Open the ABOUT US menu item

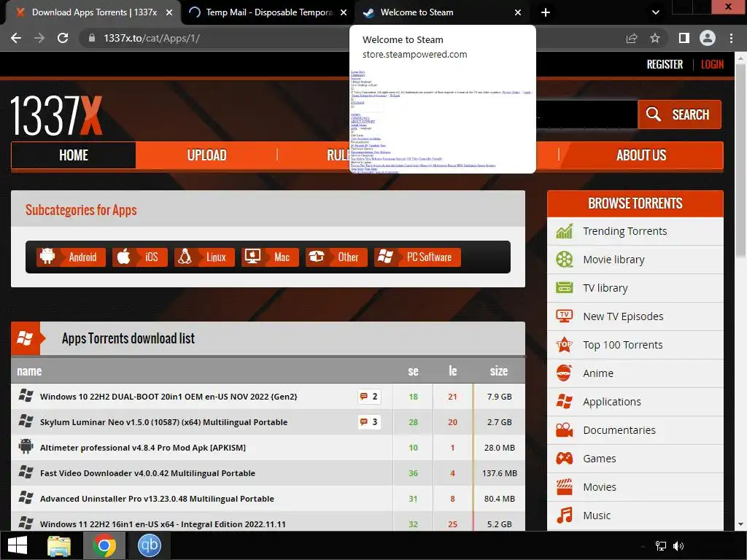[641, 155]
